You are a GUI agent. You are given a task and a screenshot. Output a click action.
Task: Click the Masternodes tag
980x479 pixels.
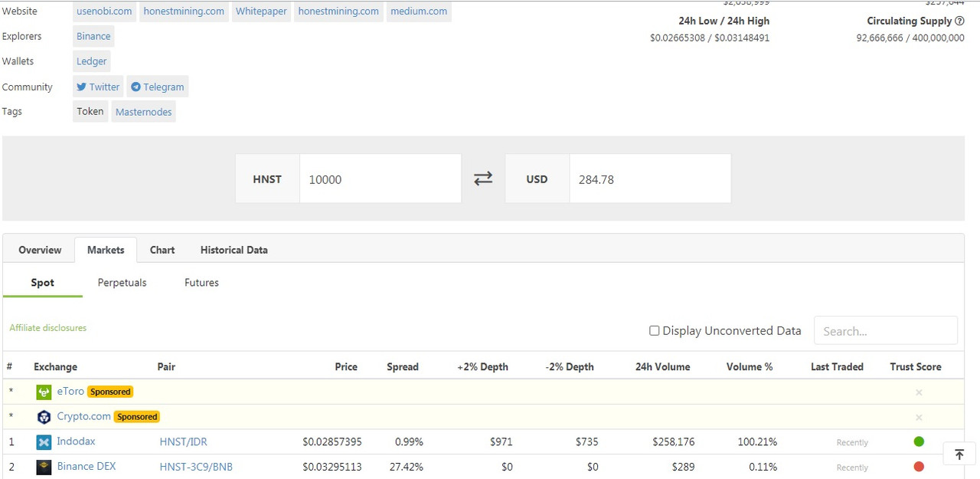pyautogui.click(x=144, y=112)
